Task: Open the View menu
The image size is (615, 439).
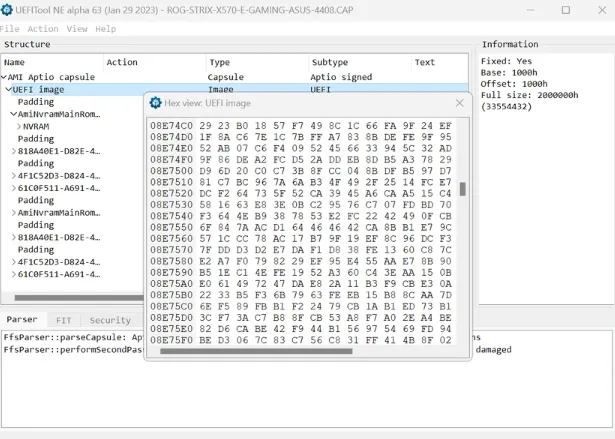Action: [x=77, y=29]
